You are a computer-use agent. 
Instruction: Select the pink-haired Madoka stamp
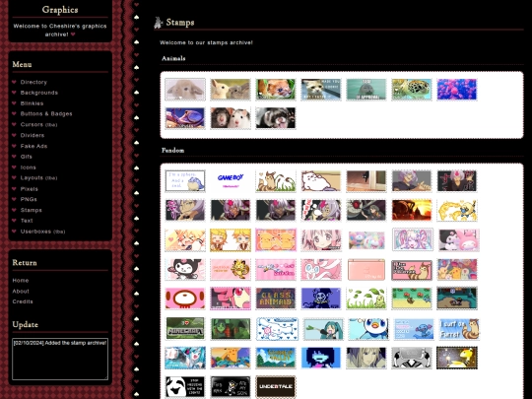click(x=321, y=239)
